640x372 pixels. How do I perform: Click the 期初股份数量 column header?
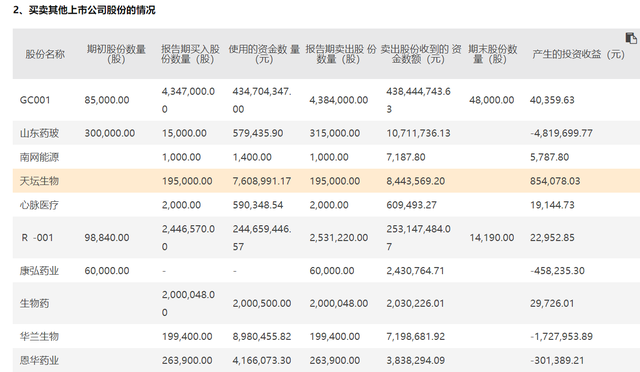pyautogui.click(x=116, y=54)
